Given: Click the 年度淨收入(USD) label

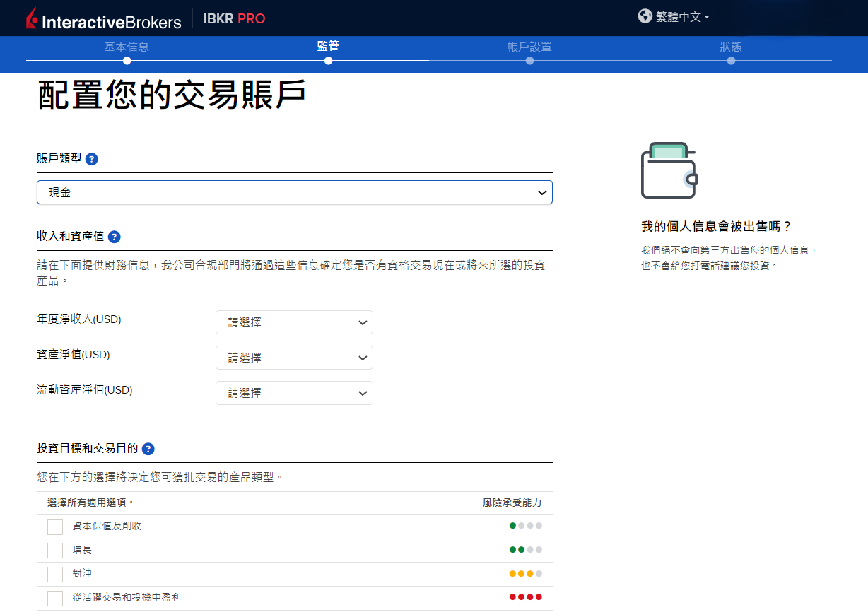Looking at the screenshot, I should [x=79, y=319].
